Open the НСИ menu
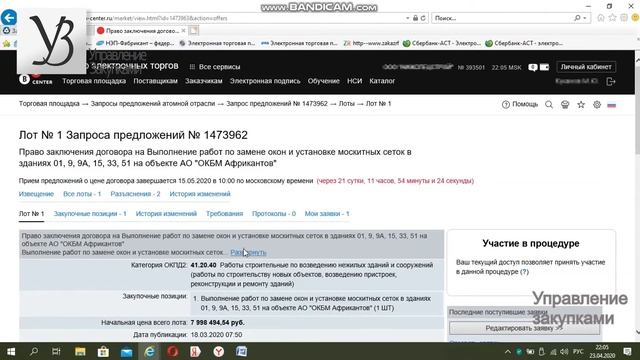 pyautogui.click(x=355, y=81)
